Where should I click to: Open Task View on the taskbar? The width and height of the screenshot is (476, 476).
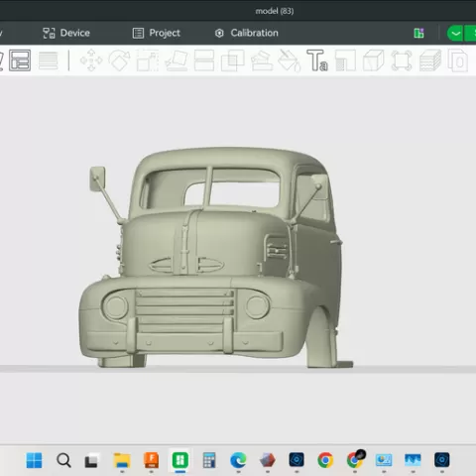(92, 460)
